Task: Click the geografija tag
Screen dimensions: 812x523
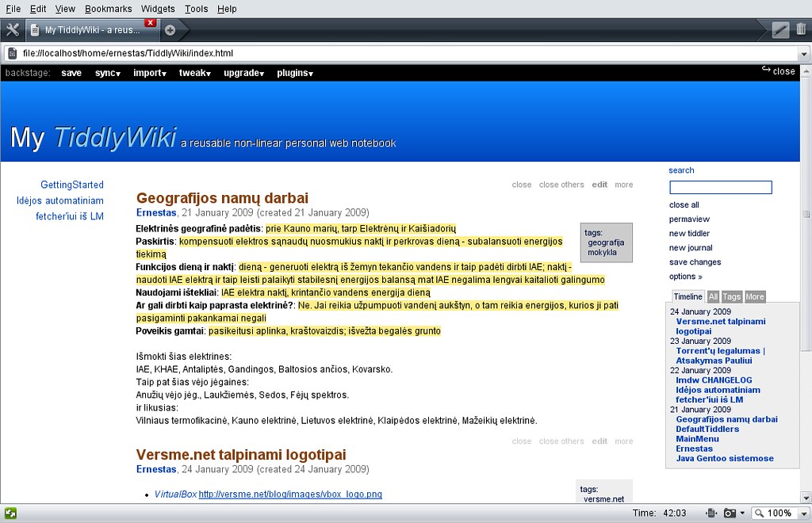Action: (606, 242)
